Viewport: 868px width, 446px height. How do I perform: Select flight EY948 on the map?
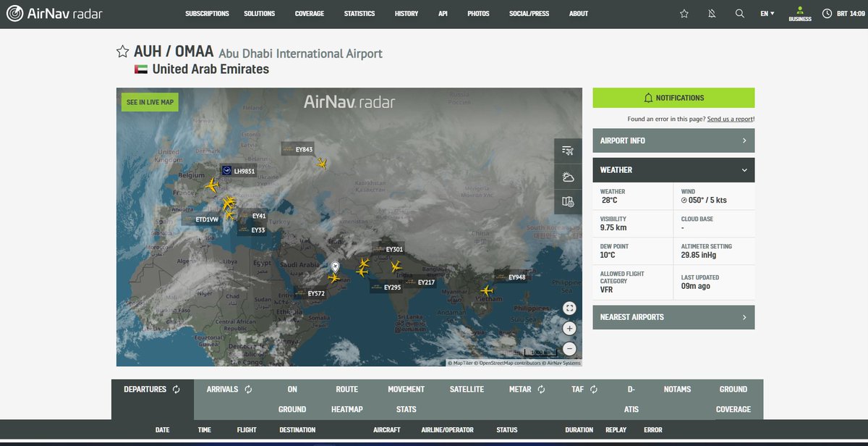click(511, 277)
